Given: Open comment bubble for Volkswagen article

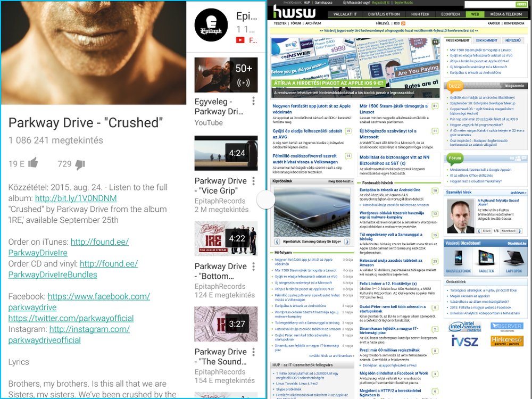Looking at the screenshot, I should (348, 156).
